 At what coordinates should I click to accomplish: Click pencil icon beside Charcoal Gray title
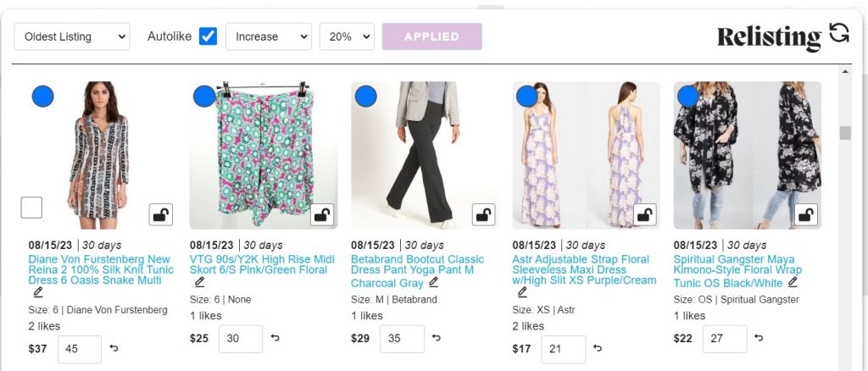tap(433, 282)
